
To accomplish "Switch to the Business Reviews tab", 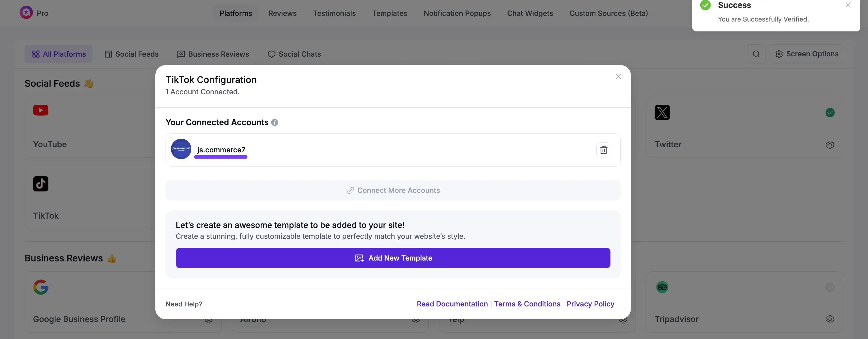I will pyautogui.click(x=213, y=54).
